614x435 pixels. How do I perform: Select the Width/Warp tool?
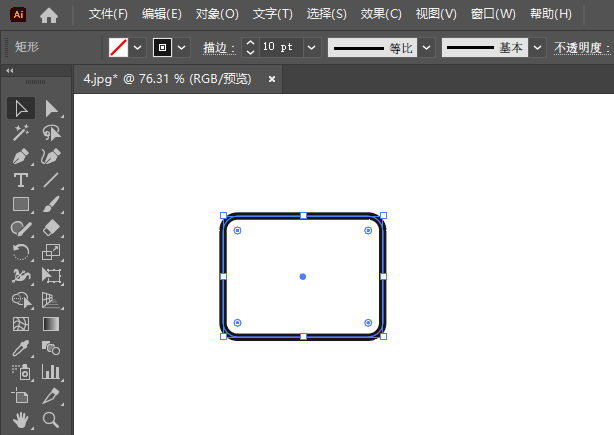[21, 276]
